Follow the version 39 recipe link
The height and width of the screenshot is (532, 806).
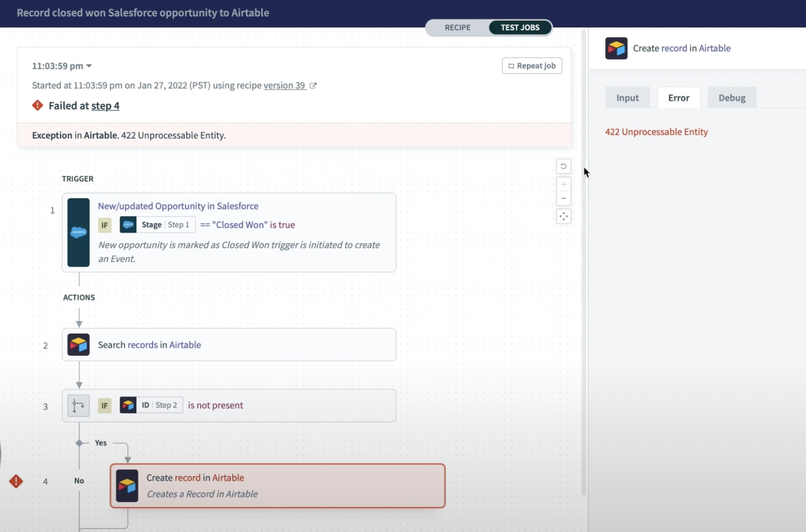[x=284, y=86]
